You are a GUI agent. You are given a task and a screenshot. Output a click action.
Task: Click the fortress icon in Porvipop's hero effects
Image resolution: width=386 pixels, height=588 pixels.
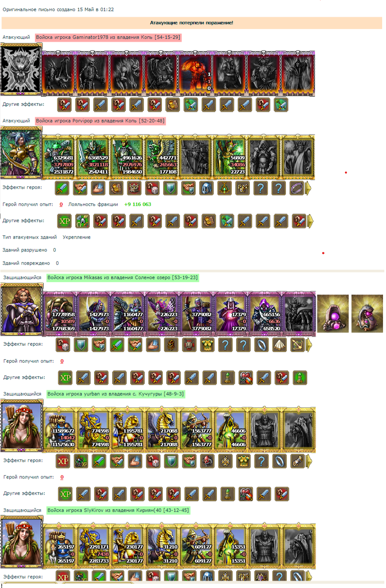pos(135,188)
